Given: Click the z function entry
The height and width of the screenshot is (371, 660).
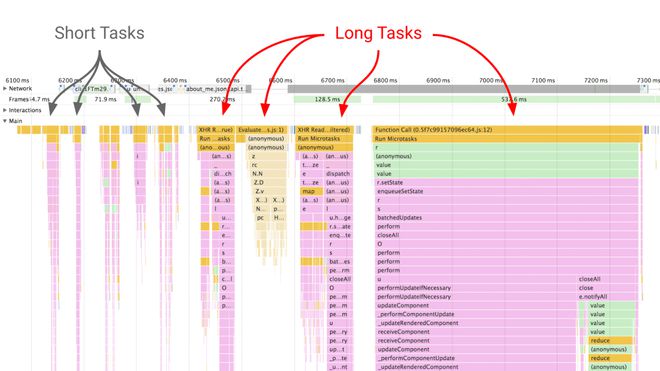Looking at the screenshot, I should 266,156.
